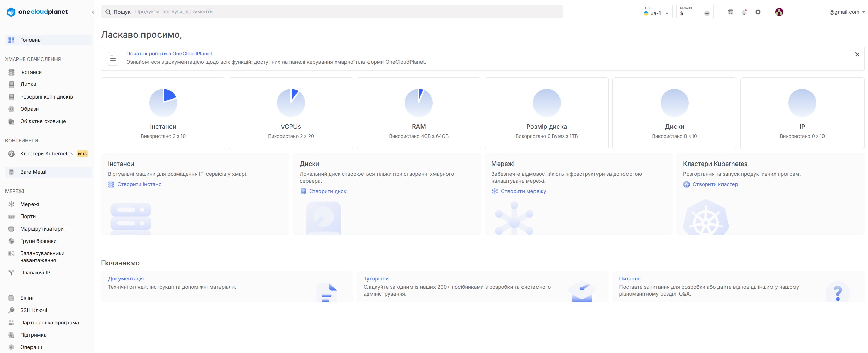Open the Документація card link
Image resolution: width=868 pixels, height=353 pixels.
(x=126, y=279)
